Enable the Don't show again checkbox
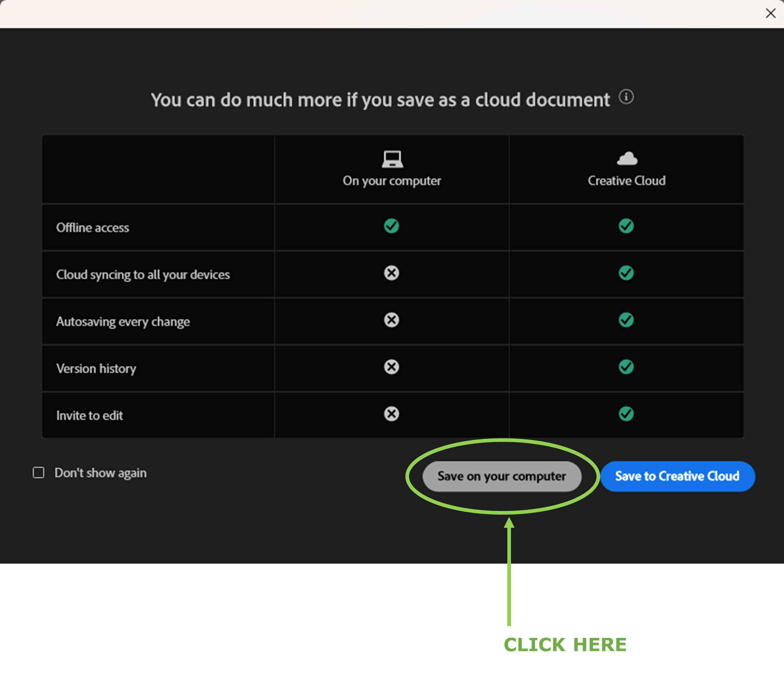 coord(39,473)
